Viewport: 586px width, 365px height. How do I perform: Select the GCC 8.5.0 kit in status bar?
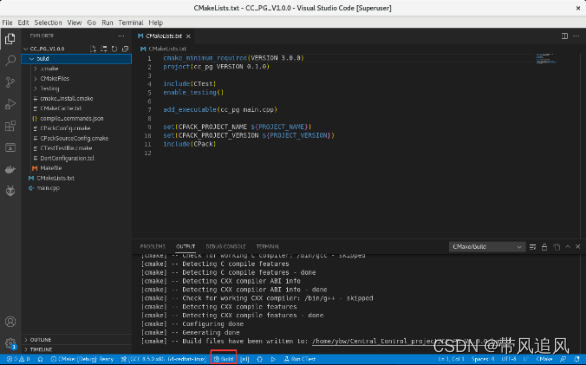(x=163, y=359)
